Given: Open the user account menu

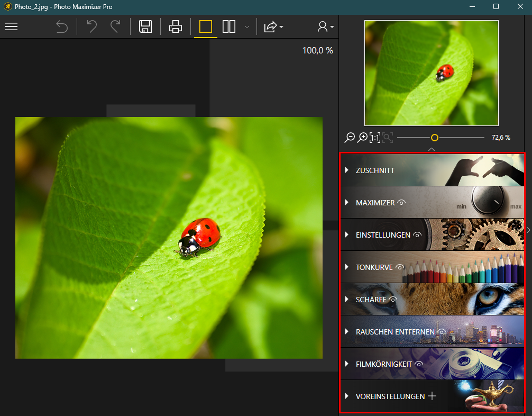Looking at the screenshot, I should (326, 26).
